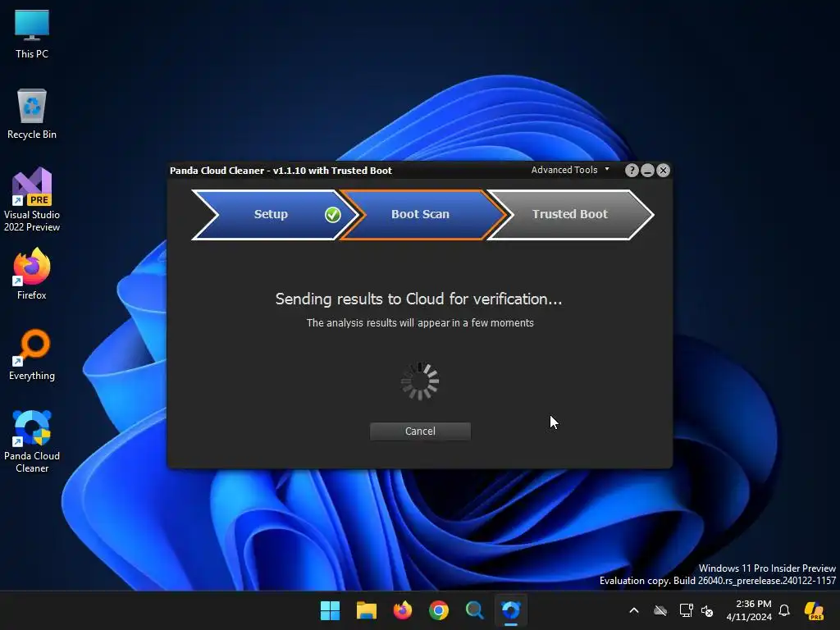Show hidden system tray icons
This screenshot has width=840, height=630.
(x=634, y=610)
